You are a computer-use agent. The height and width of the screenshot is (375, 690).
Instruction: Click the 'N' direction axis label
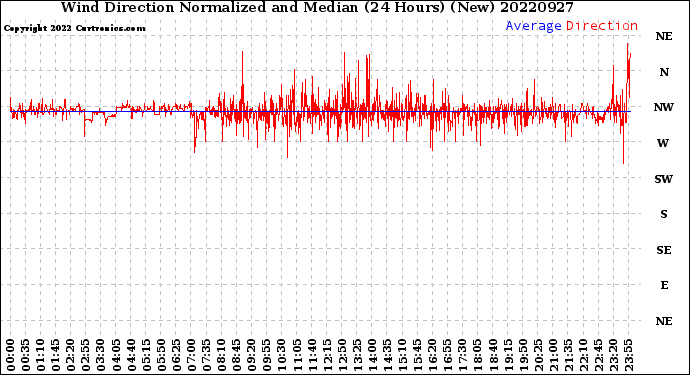coord(664,72)
